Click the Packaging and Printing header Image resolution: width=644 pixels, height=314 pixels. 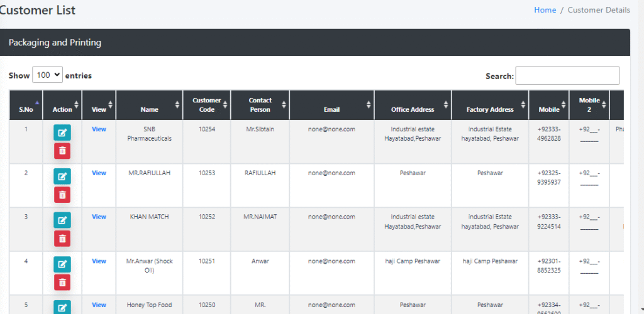tap(55, 42)
